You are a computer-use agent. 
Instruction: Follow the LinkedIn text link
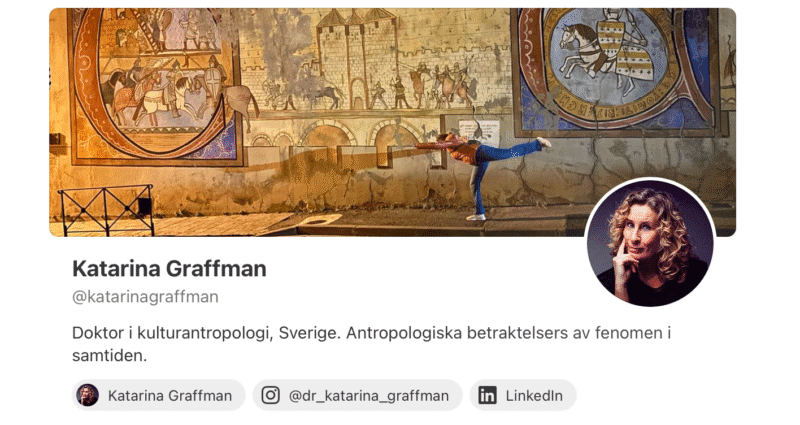point(534,395)
